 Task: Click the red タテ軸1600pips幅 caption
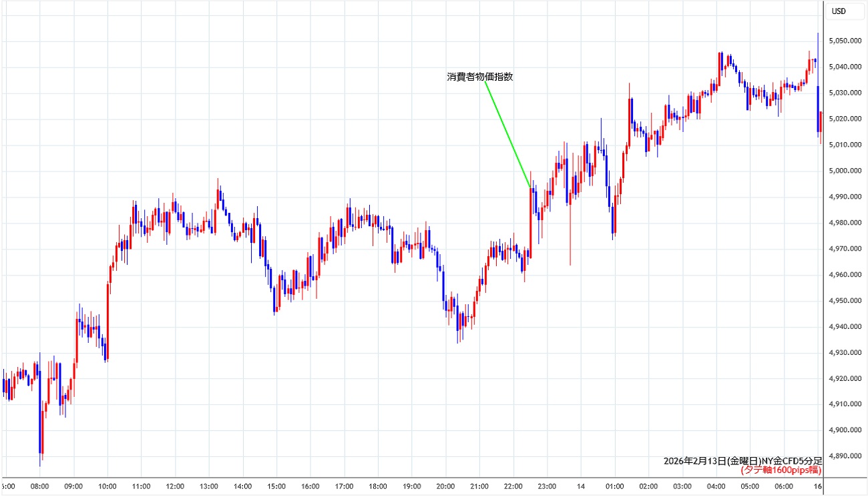click(781, 470)
